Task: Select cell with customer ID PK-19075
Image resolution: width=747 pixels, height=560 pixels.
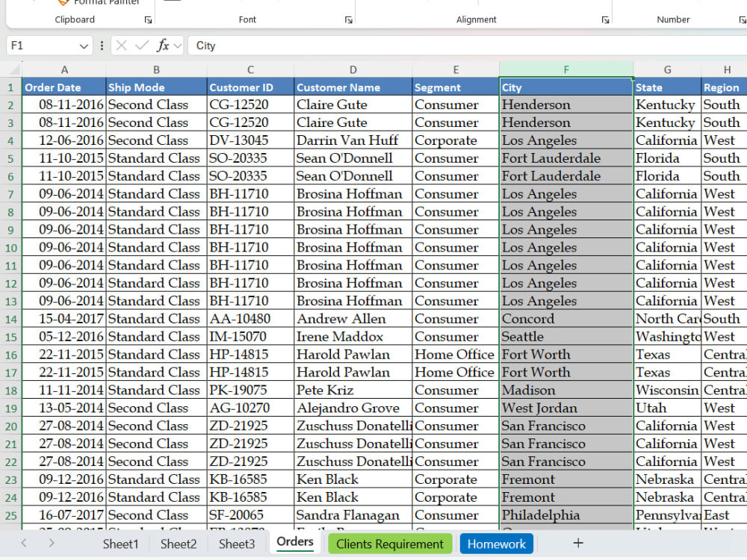Action: click(x=250, y=390)
